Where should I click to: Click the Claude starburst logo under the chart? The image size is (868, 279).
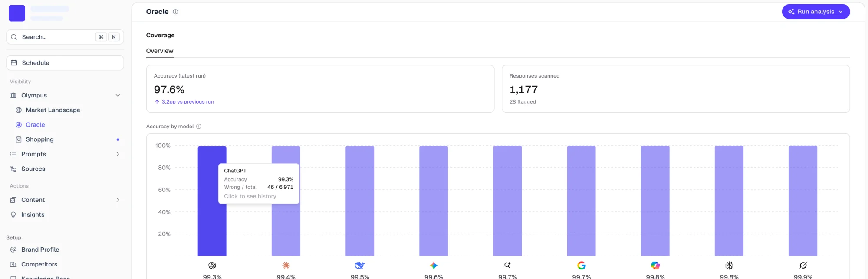[286, 266]
